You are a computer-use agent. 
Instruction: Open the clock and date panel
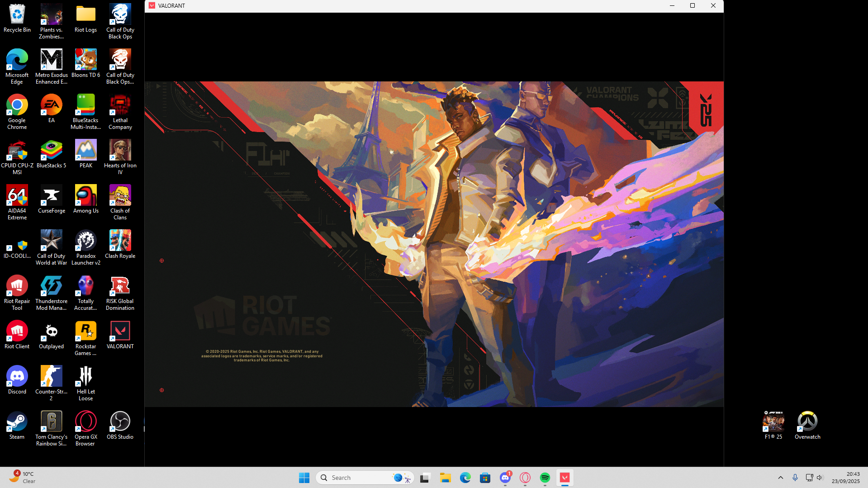click(x=846, y=478)
